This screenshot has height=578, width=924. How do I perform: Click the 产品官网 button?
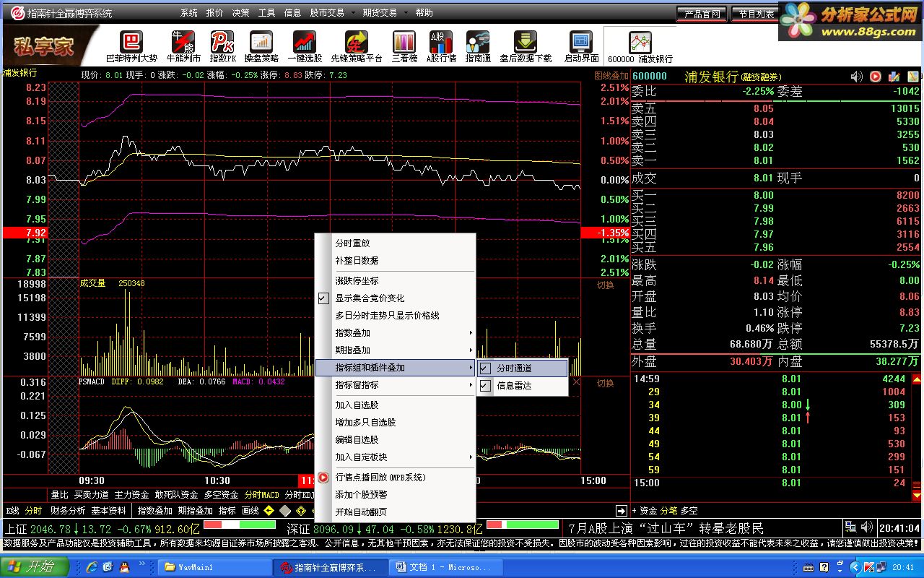702,14
